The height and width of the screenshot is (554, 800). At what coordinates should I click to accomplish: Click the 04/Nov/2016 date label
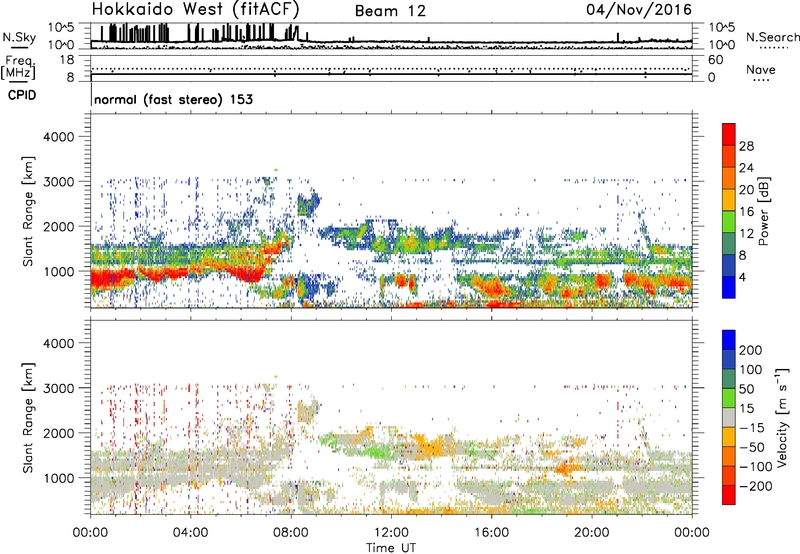[639, 10]
